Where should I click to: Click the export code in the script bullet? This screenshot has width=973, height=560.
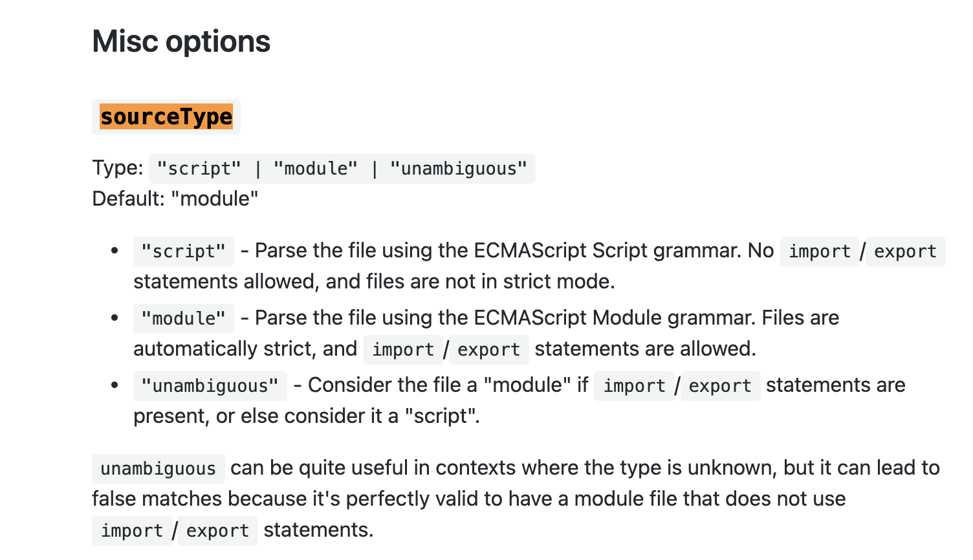coord(905,252)
